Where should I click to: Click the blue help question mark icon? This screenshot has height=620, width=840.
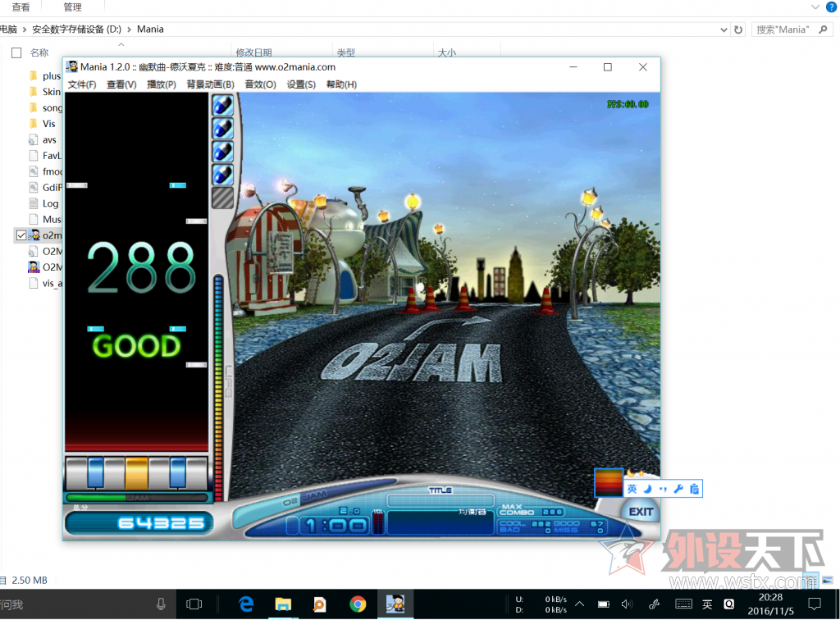click(x=831, y=7)
